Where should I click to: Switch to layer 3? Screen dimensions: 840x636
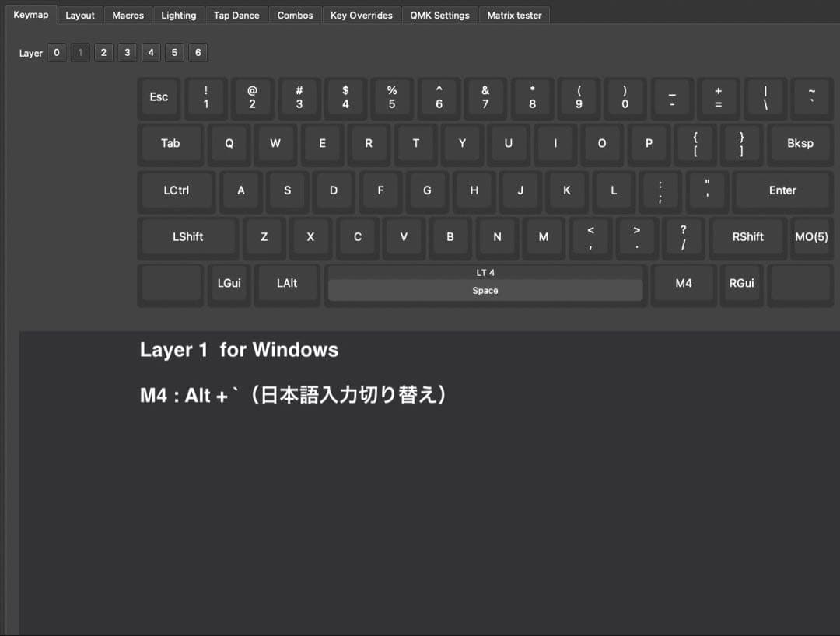[127, 52]
